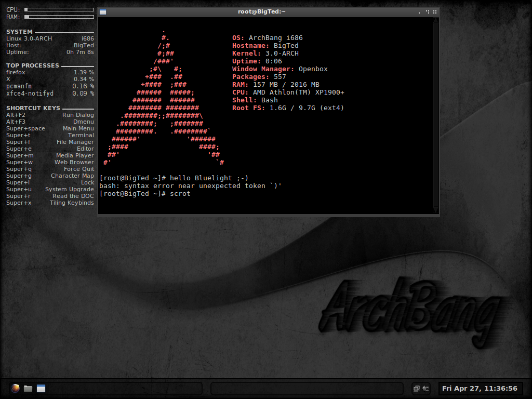Click the 'Super+t' shortcut text
The width and height of the screenshot is (532, 399).
(18, 136)
